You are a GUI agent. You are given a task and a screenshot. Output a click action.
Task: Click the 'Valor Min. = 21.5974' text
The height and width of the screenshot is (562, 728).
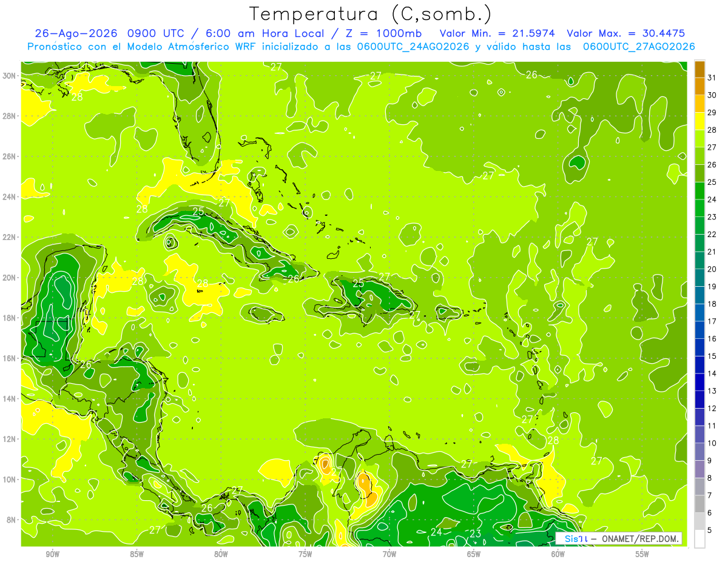(x=497, y=33)
